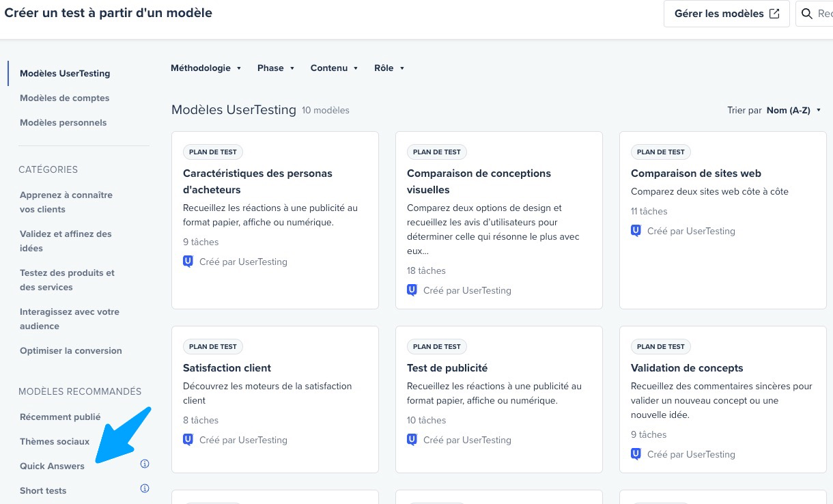The height and width of the screenshot is (504, 833).
Task: Click the info icon beside Short tests
Action: [145, 489]
